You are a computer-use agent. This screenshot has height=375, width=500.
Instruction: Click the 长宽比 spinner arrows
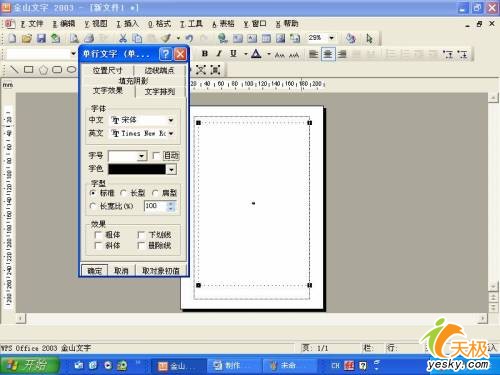[171, 206]
